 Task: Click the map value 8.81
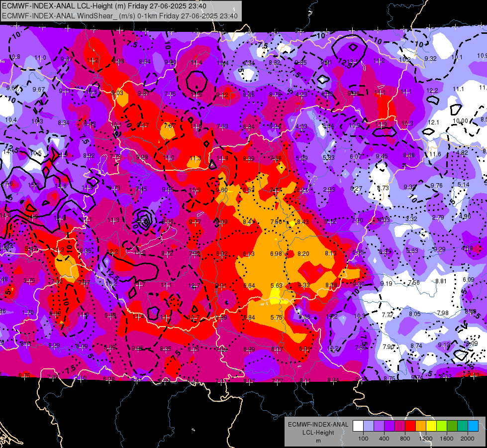point(441,281)
